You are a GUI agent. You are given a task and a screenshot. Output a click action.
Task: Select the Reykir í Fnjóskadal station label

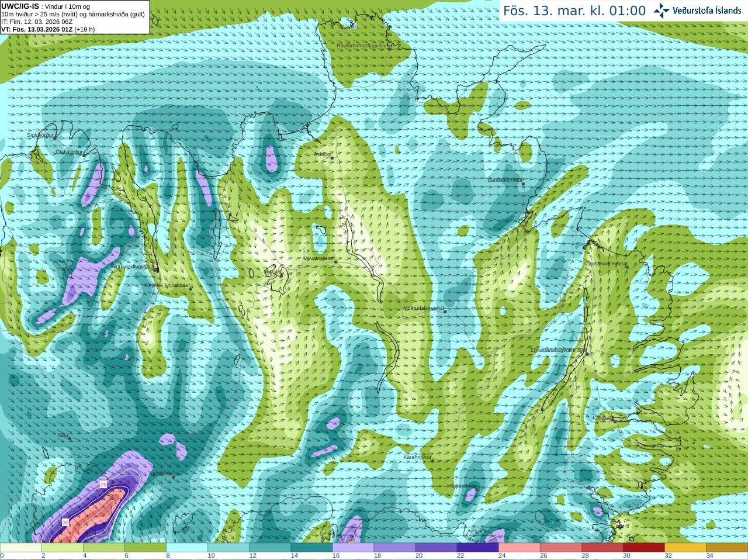(167, 285)
